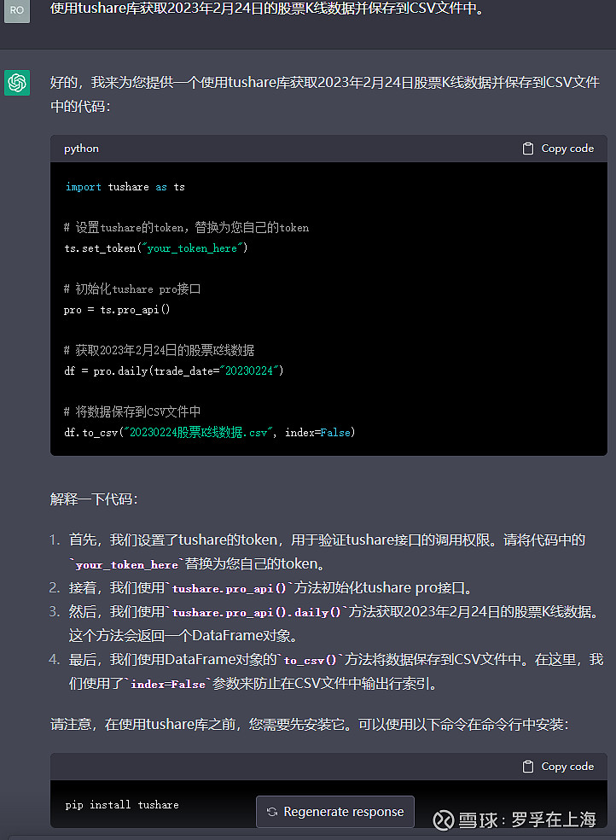This screenshot has height=840, width=616.
Task: Click inline code 'tushare.pro_api().daily()' in step 3
Action: click(256, 612)
